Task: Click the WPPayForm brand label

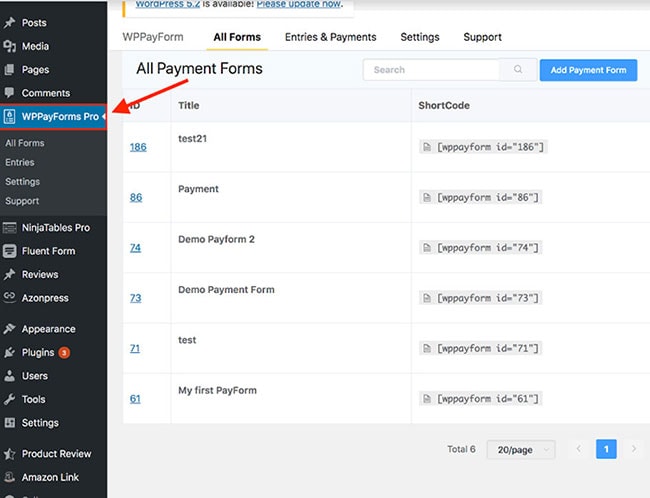Action: [153, 37]
